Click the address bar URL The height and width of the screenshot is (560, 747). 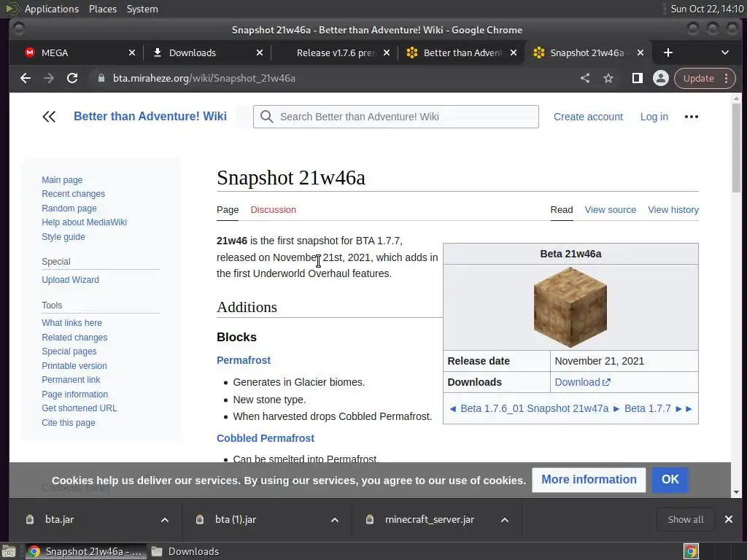pyautogui.click(x=204, y=78)
